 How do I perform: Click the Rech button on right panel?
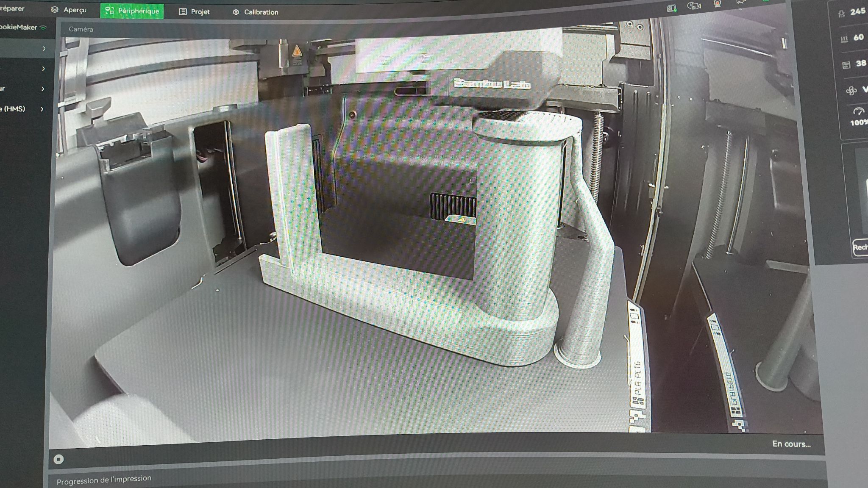[860, 247]
